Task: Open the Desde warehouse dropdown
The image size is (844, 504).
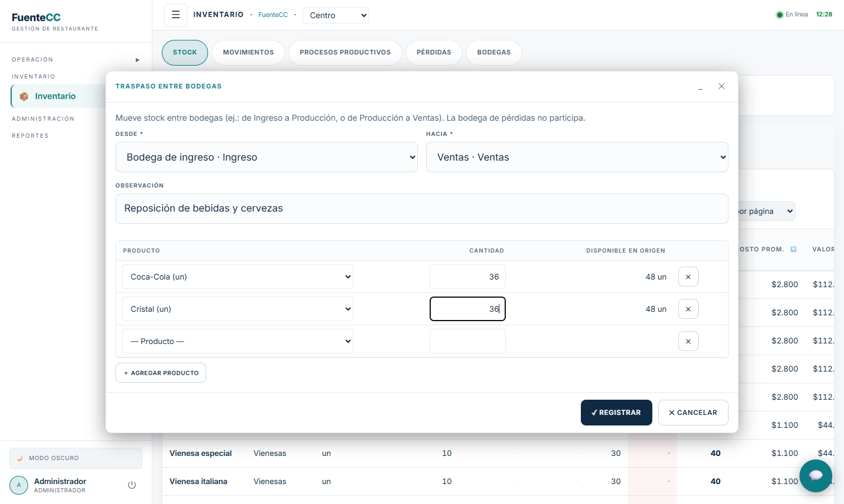Action: [267, 157]
